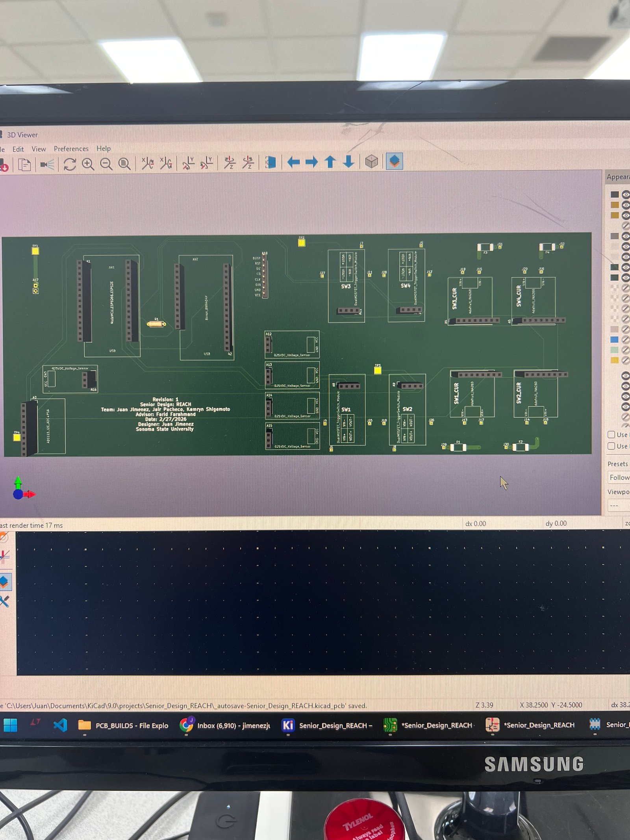Image resolution: width=630 pixels, height=840 pixels.
Task: Show the layer beside the beige swatch
Action: [625, 329]
